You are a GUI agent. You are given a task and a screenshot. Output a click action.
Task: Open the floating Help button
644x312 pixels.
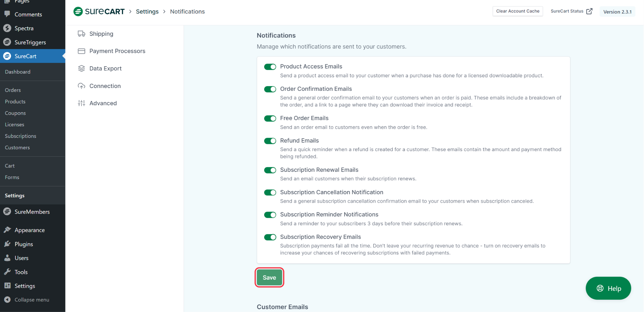tap(608, 288)
